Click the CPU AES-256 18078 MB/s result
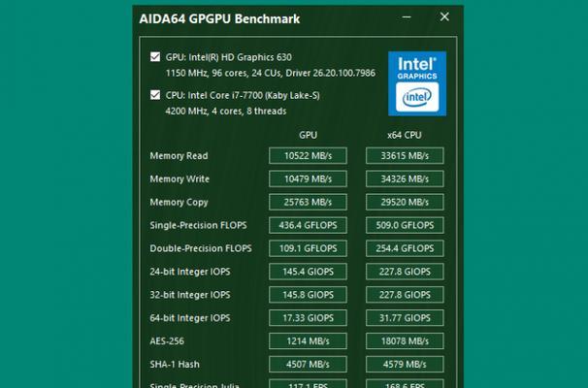The height and width of the screenshot is (388, 588). pos(405,341)
